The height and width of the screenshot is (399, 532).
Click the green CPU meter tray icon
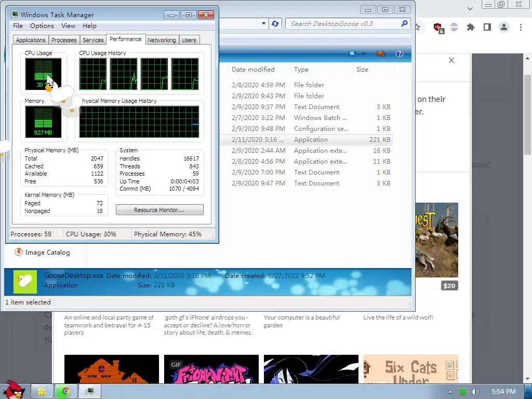462,392
